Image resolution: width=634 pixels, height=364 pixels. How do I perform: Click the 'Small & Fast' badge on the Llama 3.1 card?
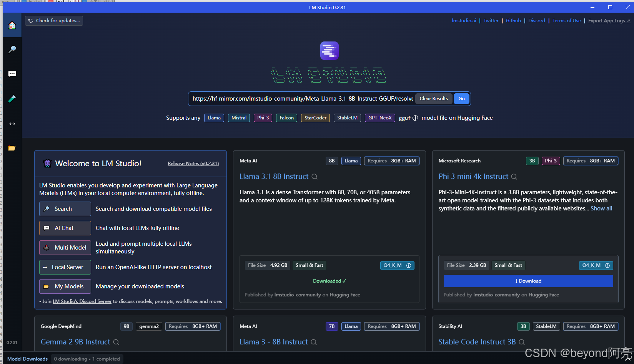309,265
